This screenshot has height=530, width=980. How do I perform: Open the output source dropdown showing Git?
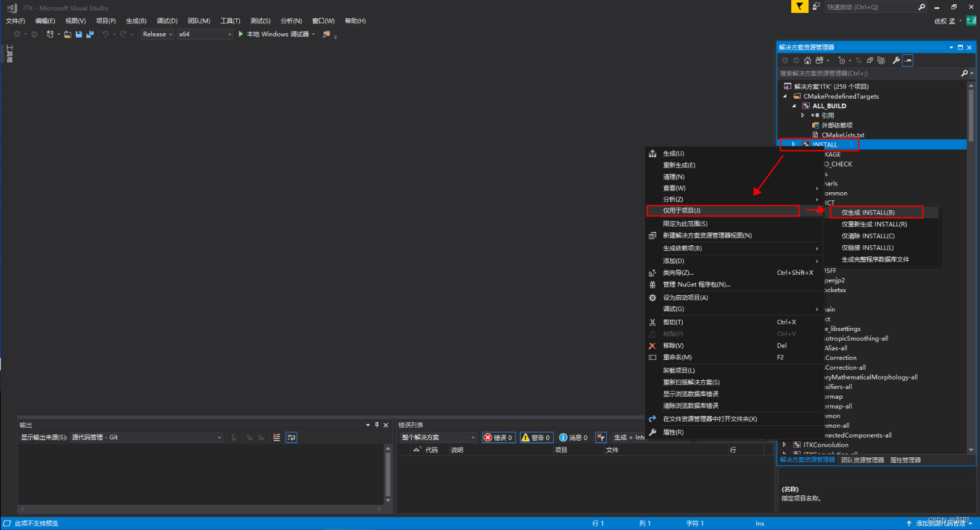[x=147, y=438]
